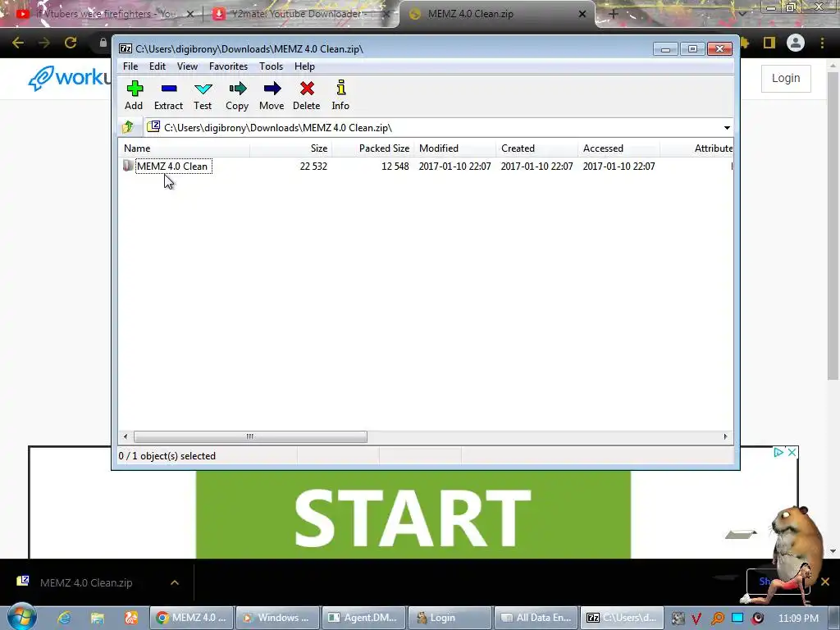Open the Info toolbar icon
Image resolution: width=840 pixels, height=630 pixels.
[x=340, y=95]
